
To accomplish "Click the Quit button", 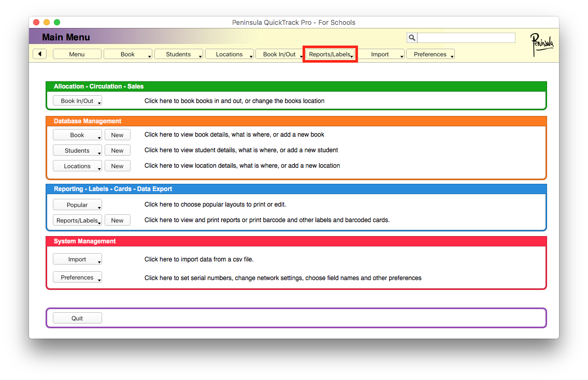I will pyautogui.click(x=77, y=318).
